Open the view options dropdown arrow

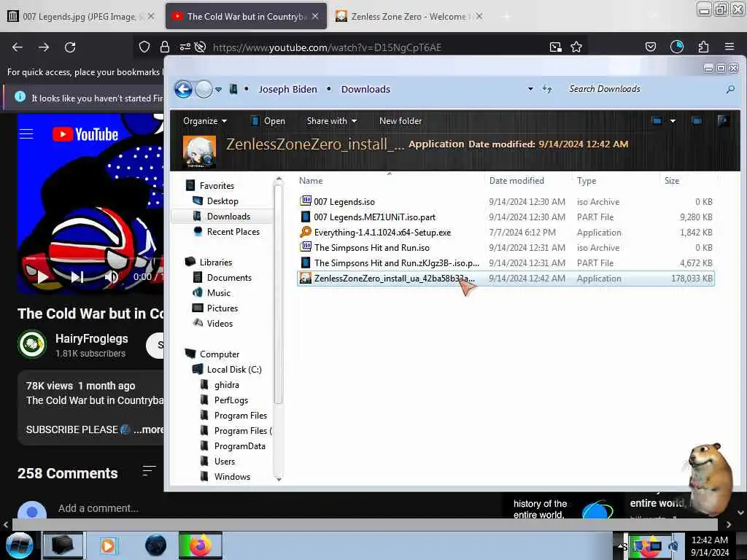pos(673,121)
